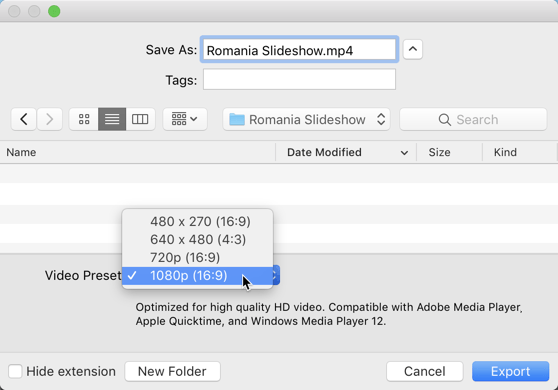Collapse the dialog with the chevron-up button
The width and height of the screenshot is (558, 390).
412,49
